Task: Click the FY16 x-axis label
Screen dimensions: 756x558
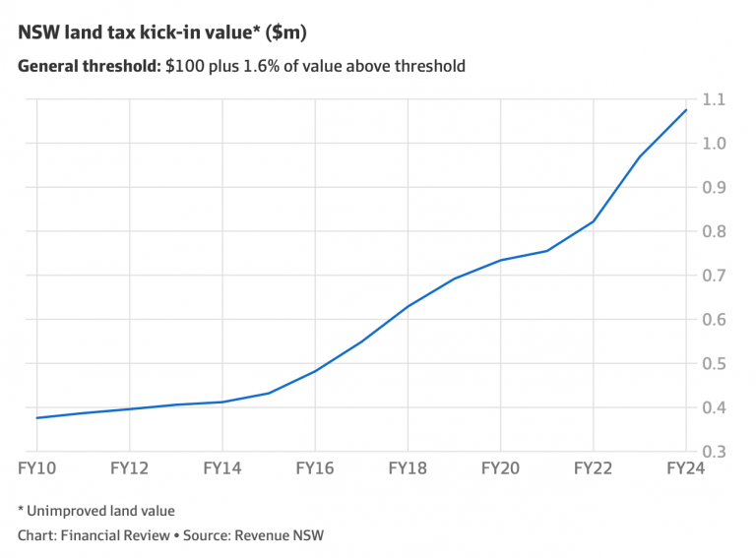Action: [315, 468]
